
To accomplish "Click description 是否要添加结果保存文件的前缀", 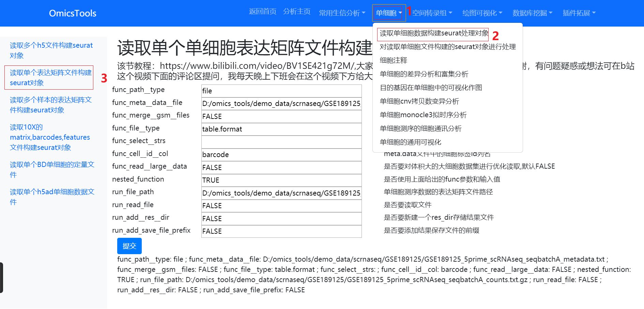I will tap(431, 230).
